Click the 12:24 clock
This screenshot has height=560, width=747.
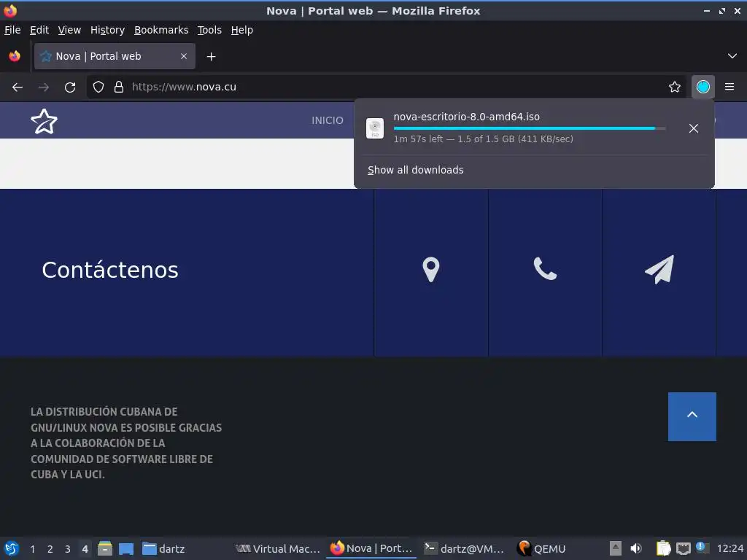click(729, 548)
